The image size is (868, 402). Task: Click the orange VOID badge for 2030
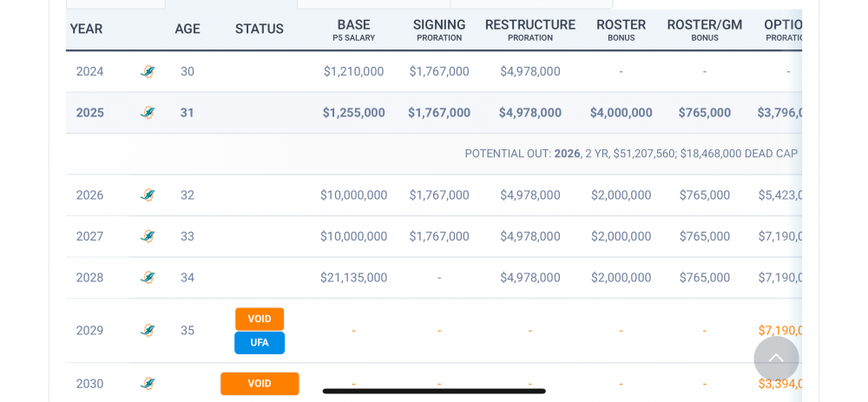pos(260,384)
